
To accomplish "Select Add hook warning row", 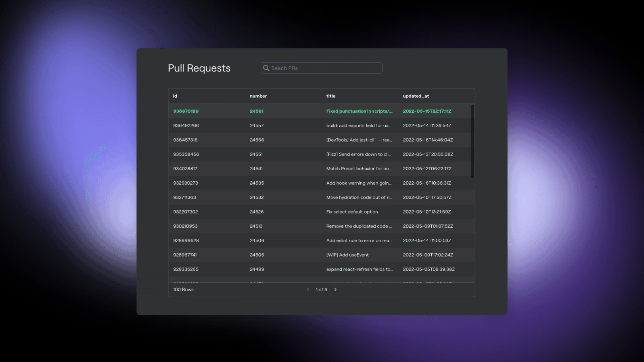I will pyautogui.click(x=359, y=183).
